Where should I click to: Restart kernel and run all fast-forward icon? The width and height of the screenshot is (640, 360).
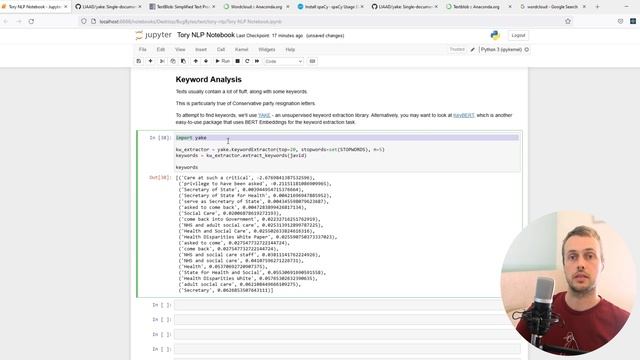pyautogui.click(x=257, y=61)
